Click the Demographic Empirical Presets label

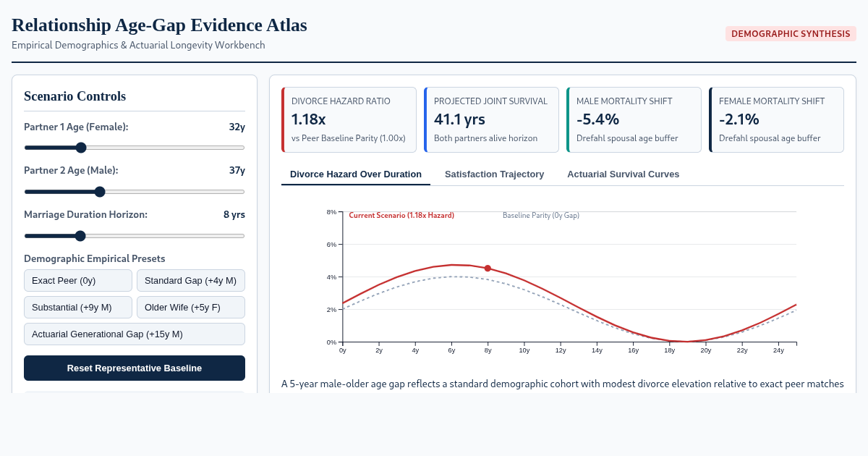click(95, 258)
